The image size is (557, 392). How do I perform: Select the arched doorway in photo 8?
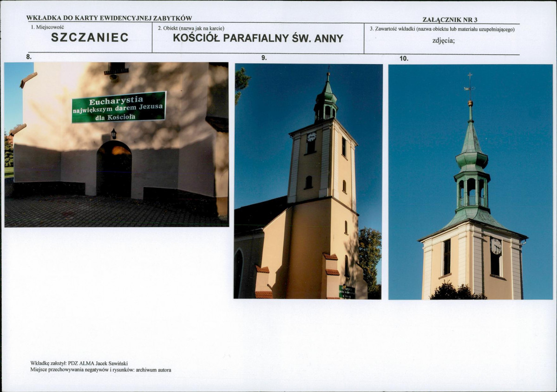pyautogui.click(x=114, y=169)
